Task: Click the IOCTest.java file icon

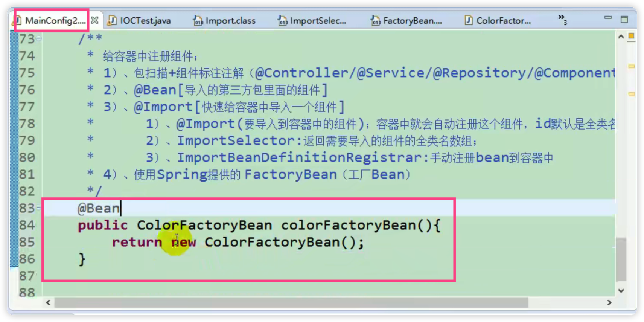Action: tap(111, 20)
